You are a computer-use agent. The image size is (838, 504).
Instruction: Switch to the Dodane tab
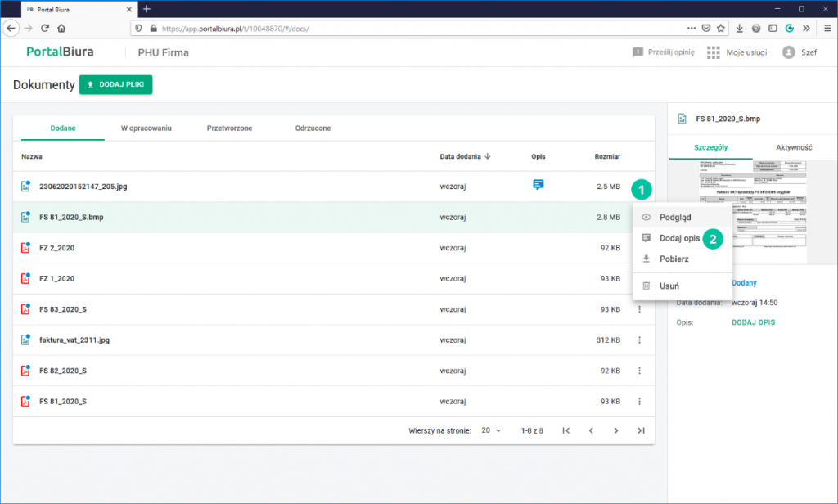pyautogui.click(x=63, y=128)
